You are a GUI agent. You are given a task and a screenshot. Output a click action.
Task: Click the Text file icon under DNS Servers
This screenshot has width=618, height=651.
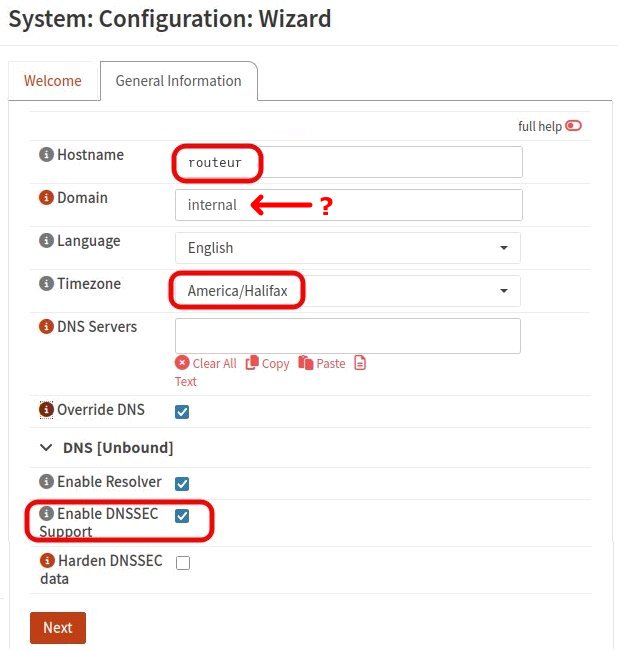(x=360, y=363)
